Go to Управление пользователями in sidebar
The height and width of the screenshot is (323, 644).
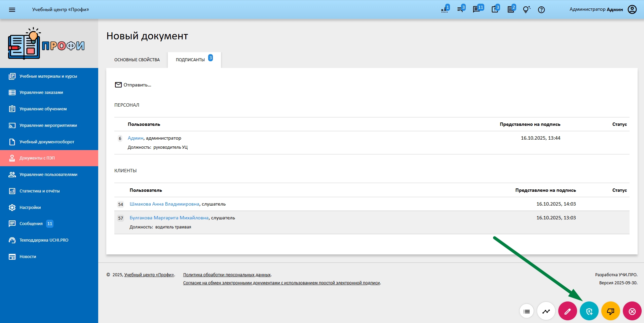pyautogui.click(x=48, y=175)
